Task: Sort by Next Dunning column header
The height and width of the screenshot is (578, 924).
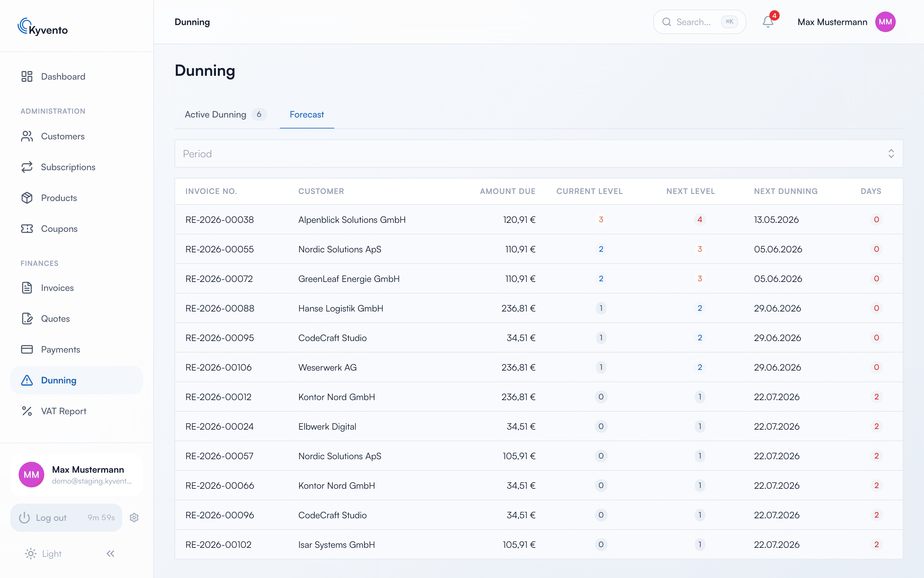Action: click(785, 191)
